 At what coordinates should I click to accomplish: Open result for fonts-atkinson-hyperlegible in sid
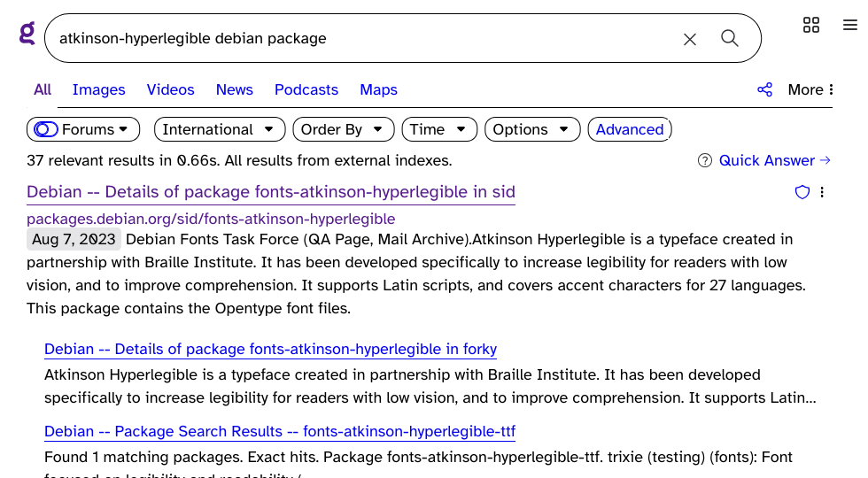(271, 192)
